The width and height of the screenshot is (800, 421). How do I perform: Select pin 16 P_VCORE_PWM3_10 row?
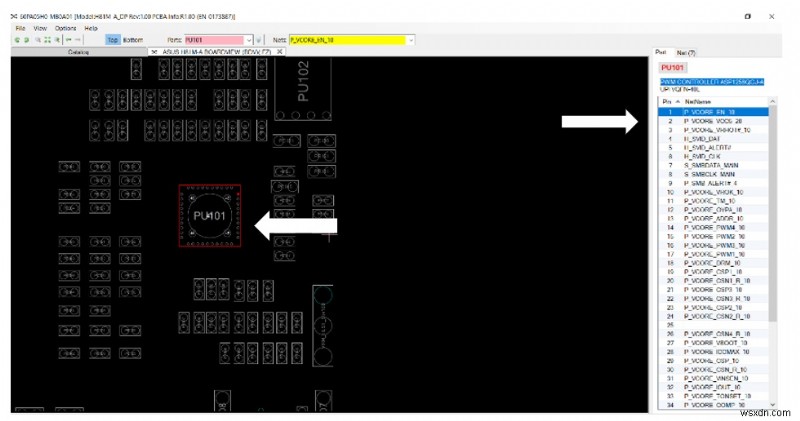click(713, 245)
